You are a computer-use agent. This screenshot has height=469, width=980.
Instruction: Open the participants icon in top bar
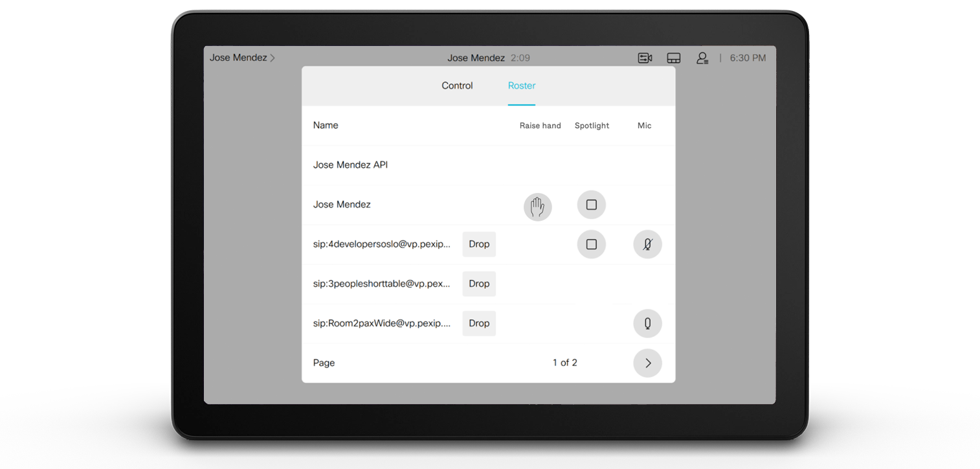coord(702,58)
